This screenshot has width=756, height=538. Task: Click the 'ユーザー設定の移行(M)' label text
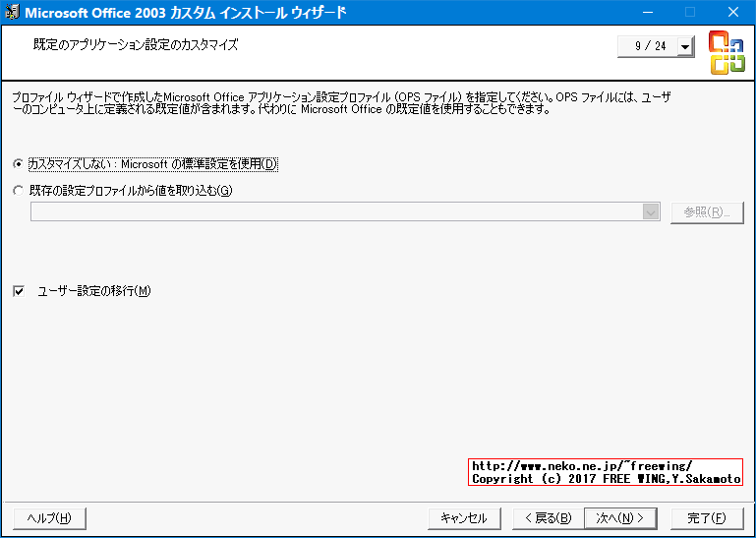click(94, 291)
